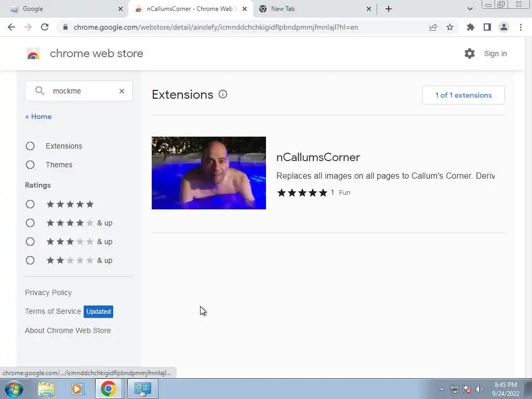
Task: Go to « Home link
Action: (38, 116)
